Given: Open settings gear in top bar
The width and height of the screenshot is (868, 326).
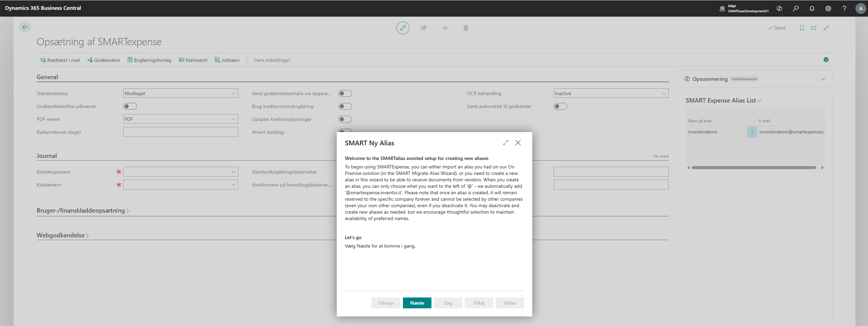Looking at the screenshot, I should click(828, 8).
